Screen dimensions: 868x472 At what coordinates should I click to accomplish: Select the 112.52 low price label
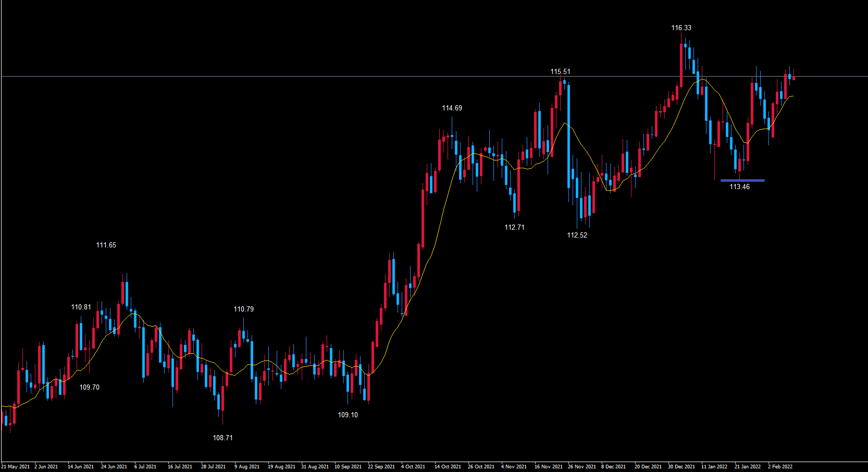point(577,235)
